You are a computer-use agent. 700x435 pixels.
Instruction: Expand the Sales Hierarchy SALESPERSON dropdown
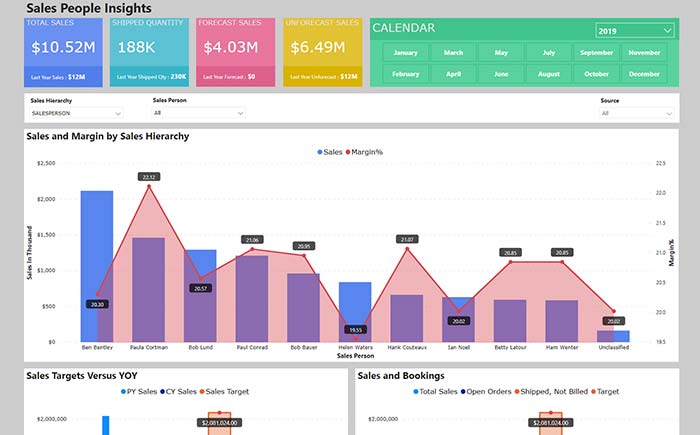pyautogui.click(x=76, y=113)
